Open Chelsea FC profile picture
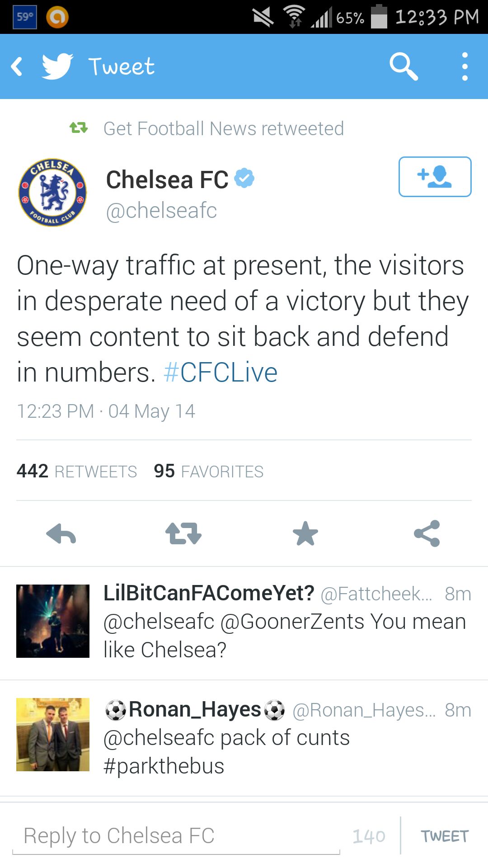 coord(52,193)
